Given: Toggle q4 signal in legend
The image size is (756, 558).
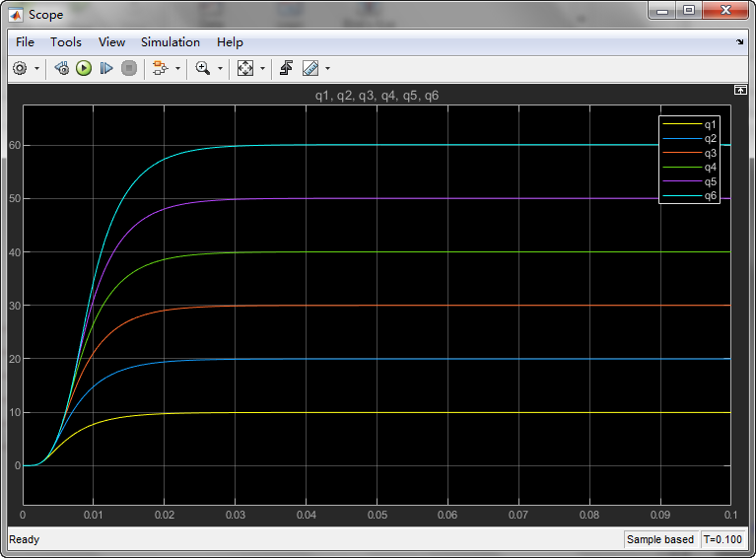Looking at the screenshot, I should click(x=689, y=168).
